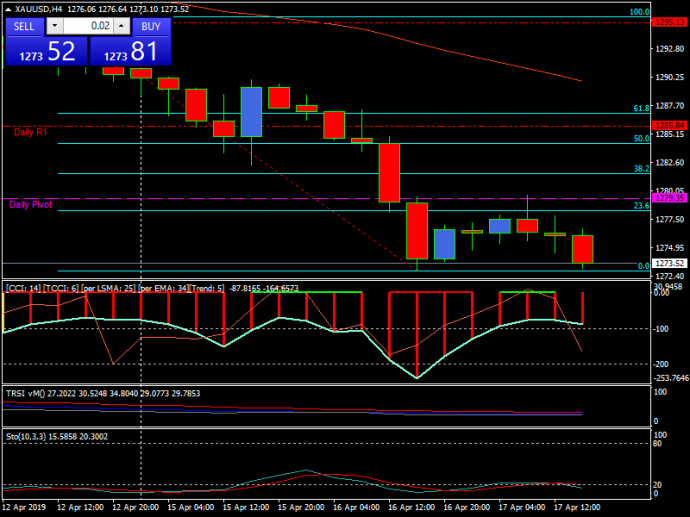This screenshot has height=517, width=690.
Task: Select the Fibonacci 38.2 level label
Action: [x=642, y=169]
